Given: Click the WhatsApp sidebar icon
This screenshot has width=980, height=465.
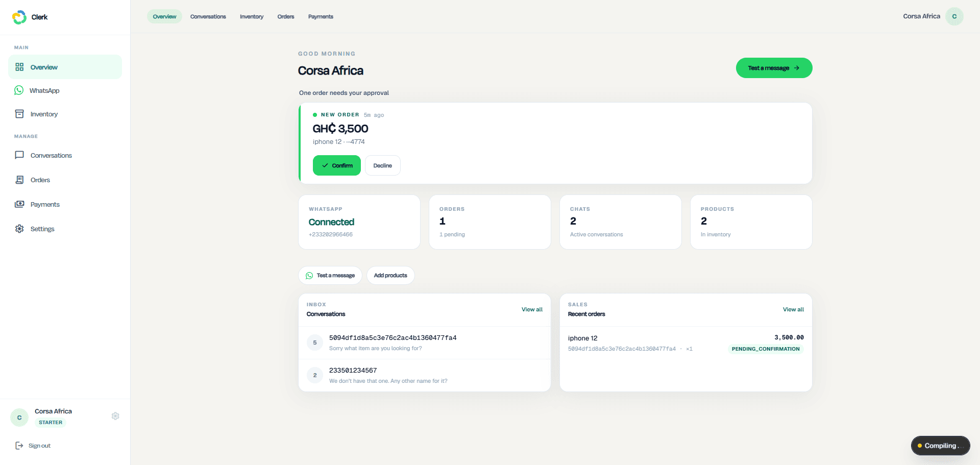Looking at the screenshot, I should 19,90.
